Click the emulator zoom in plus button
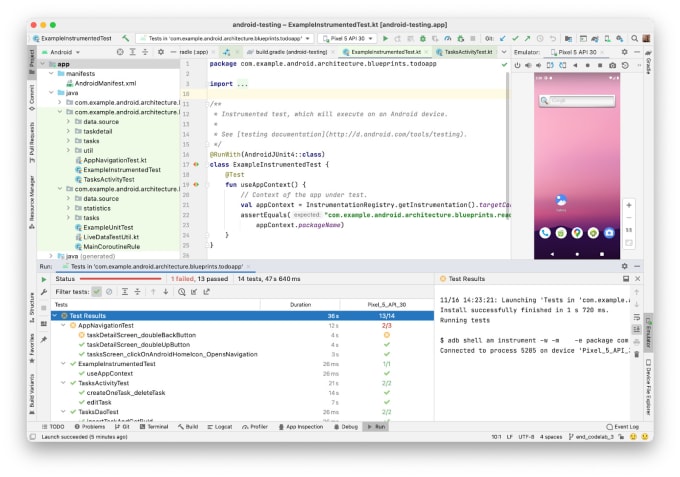The image size is (680, 477). click(x=629, y=205)
